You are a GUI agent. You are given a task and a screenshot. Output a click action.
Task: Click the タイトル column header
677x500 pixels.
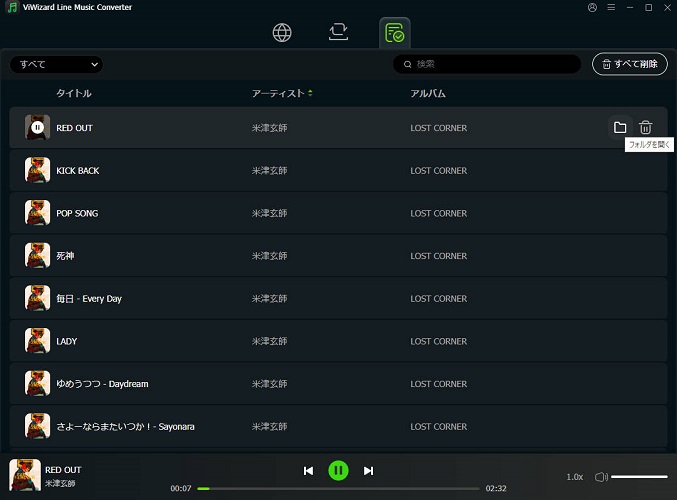coord(74,93)
